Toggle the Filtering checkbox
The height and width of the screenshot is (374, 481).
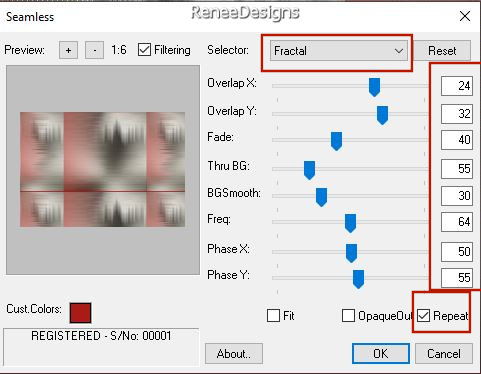[x=144, y=50]
